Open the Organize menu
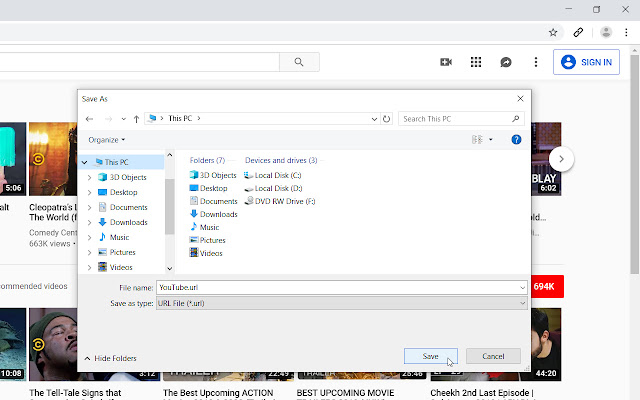The height and width of the screenshot is (400, 640). (106, 140)
